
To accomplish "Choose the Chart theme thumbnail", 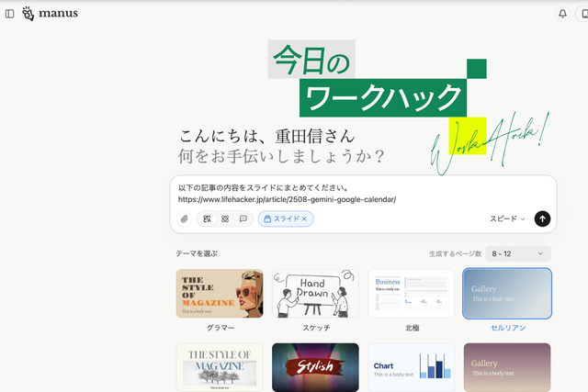I will pyautogui.click(x=411, y=367).
